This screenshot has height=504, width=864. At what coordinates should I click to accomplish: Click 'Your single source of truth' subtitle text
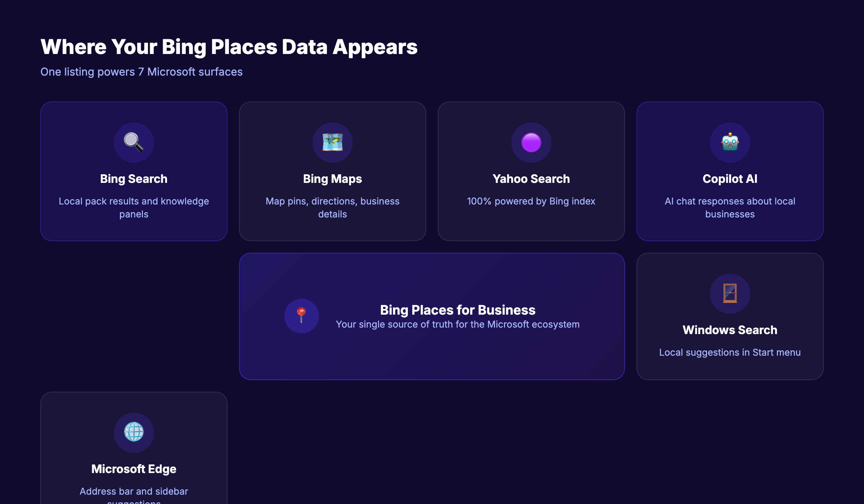(458, 324)
